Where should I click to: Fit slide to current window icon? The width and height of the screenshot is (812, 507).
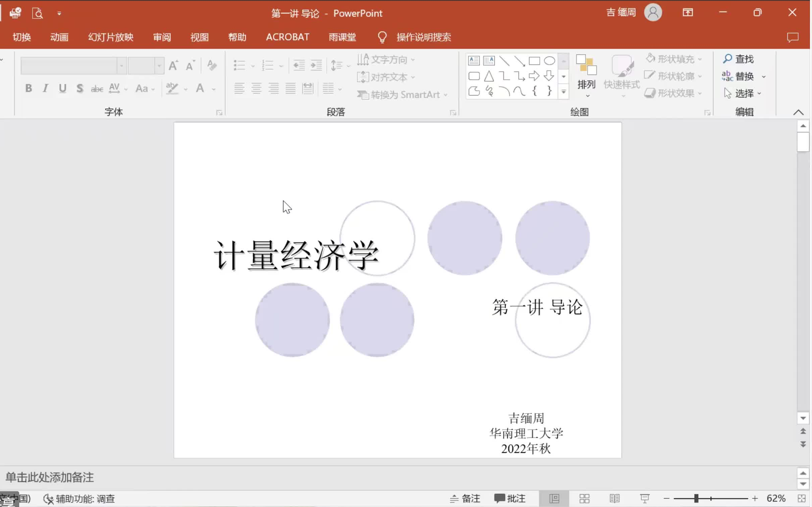click(802, 498)
